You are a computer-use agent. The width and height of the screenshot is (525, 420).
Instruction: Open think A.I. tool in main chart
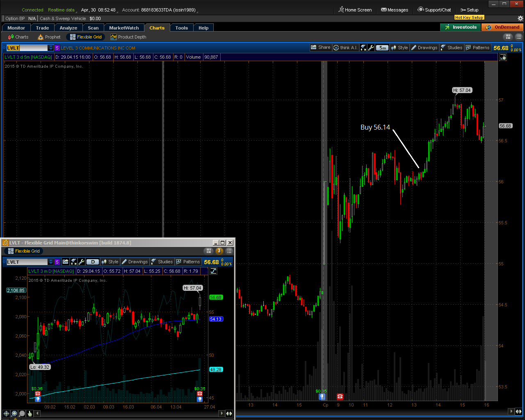click(x=345, y=48)
